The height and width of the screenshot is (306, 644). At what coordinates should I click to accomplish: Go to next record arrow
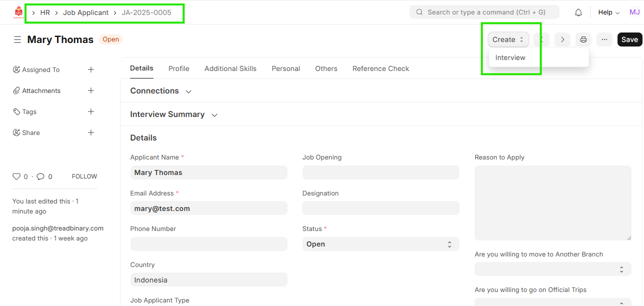pyautogui.click(x=562, y=39)
